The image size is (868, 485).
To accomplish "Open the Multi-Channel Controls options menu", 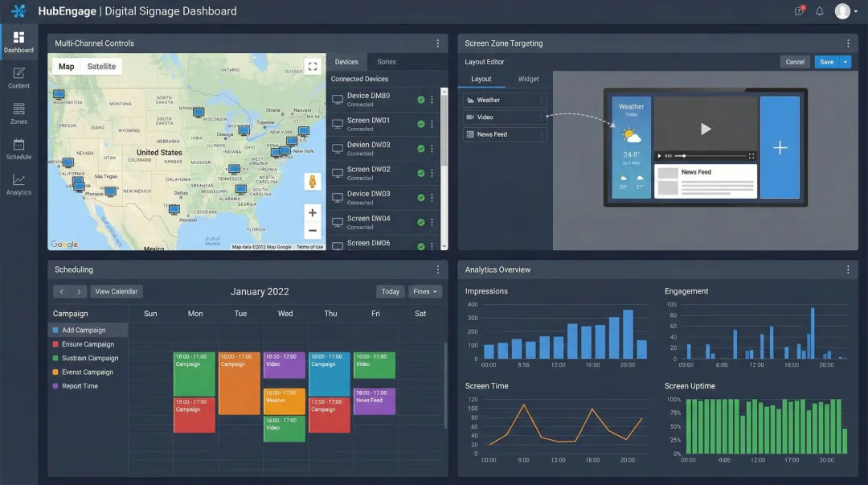I will pyautogui.click(x=438, y=43).
